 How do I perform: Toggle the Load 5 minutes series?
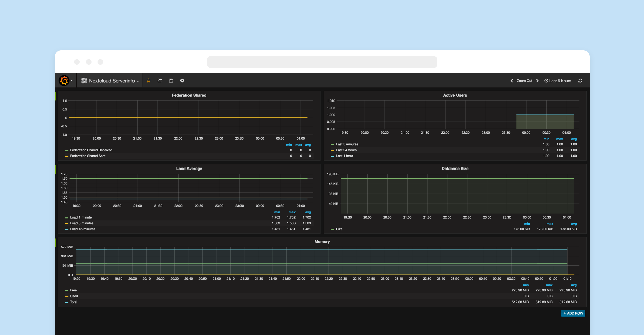point(82,223)
